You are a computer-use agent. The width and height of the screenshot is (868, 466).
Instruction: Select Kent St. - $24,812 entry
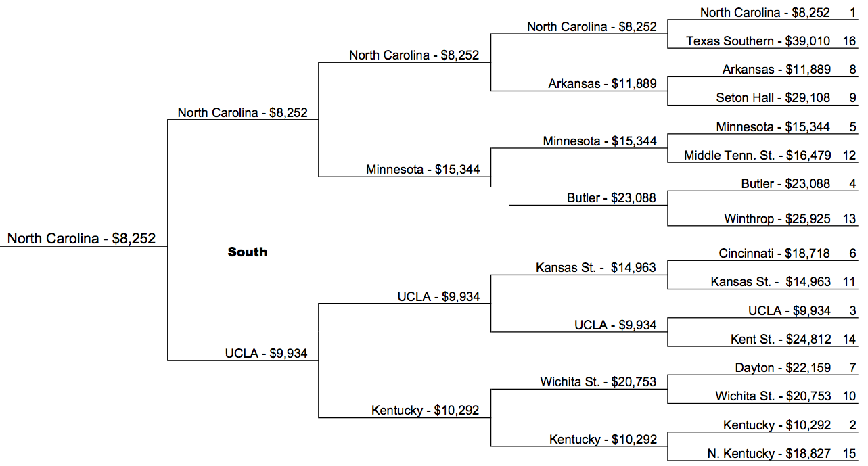point(781,340)
